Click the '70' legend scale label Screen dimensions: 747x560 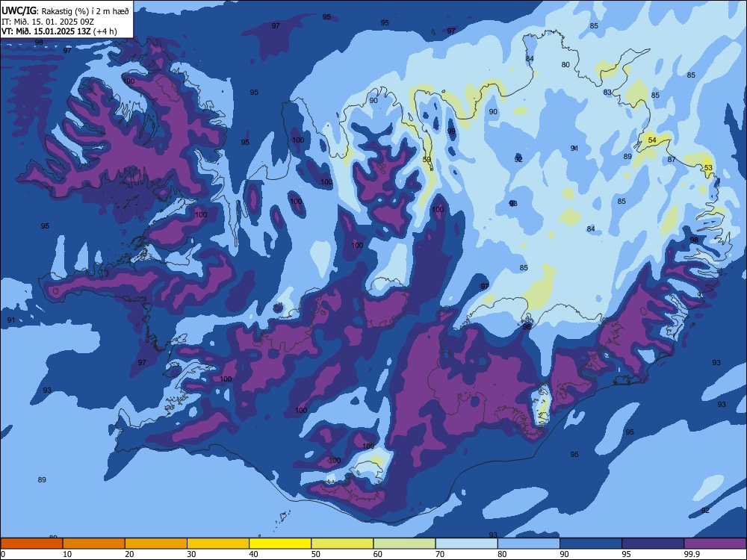coord(440,554)
